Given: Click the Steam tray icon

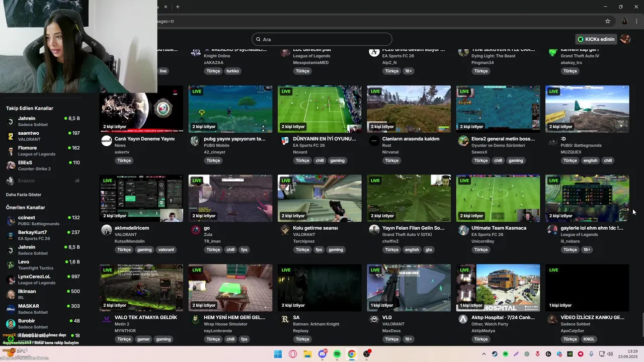Looking at the screenshot, I should [495, 354].
